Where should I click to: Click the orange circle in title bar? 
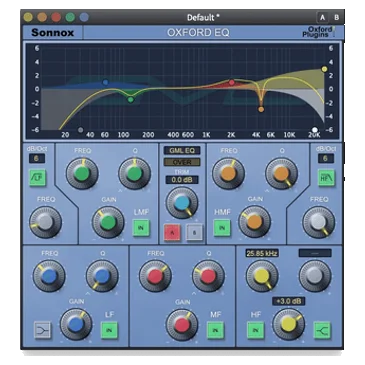pos(42,17)
